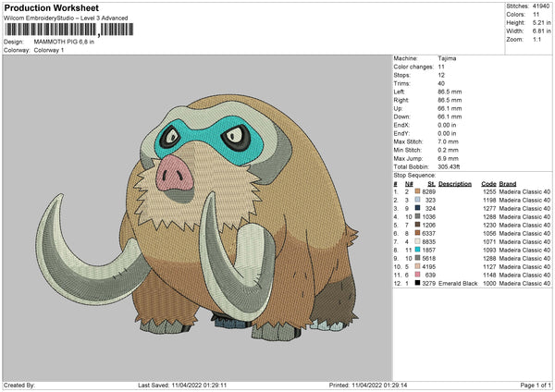Screen dimensions: 555x392
Task: Click the 'EndX:' label
Action: coord(401,125)
